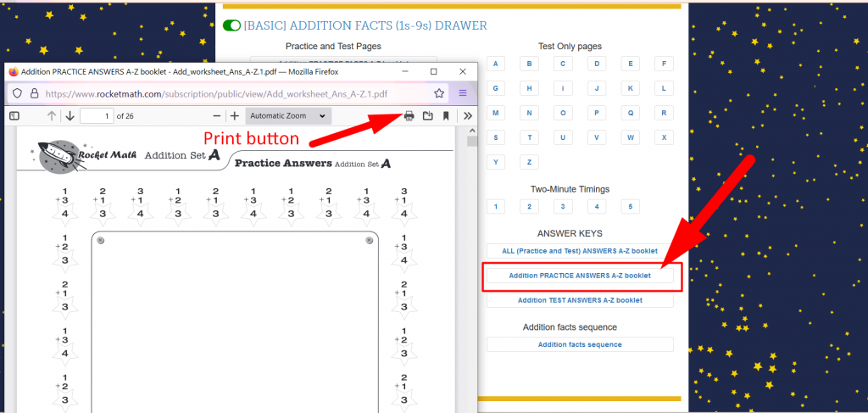Toggle the PDF sidebar icon
Image resolution: width=868 pixels, height=413 pixels.
pos(14,115)
